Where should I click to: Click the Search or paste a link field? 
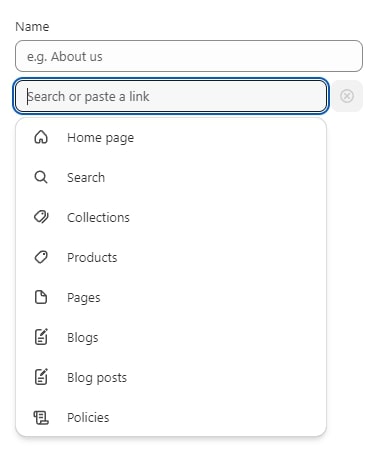[x=171, y=96]
